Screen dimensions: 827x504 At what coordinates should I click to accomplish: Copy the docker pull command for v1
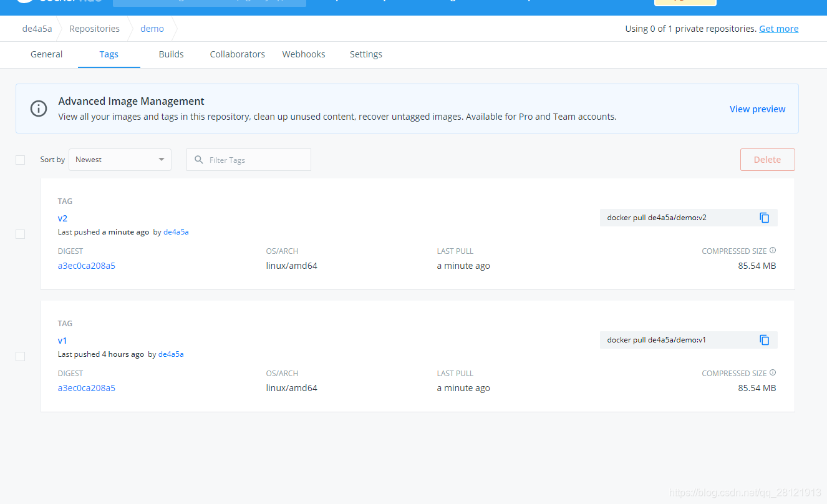(765, 340)
